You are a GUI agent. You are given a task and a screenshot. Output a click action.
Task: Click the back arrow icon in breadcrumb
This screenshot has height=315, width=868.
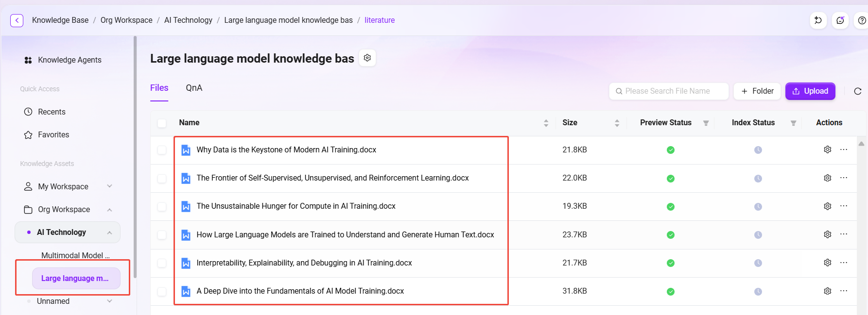coord(17,20)
